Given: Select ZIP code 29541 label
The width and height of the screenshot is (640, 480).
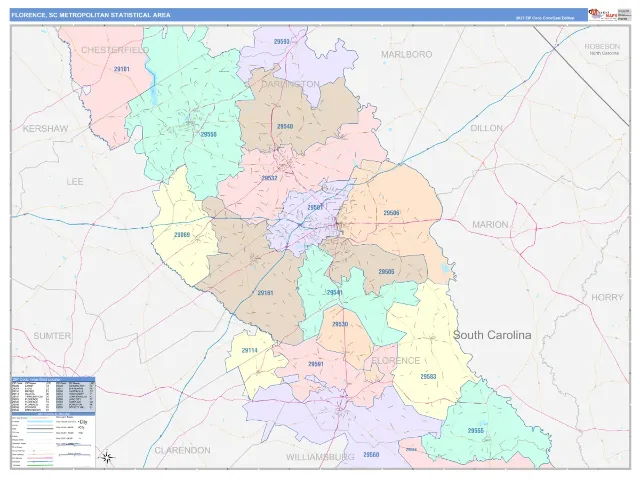Looking at the screenshot, I should point(335,293).
